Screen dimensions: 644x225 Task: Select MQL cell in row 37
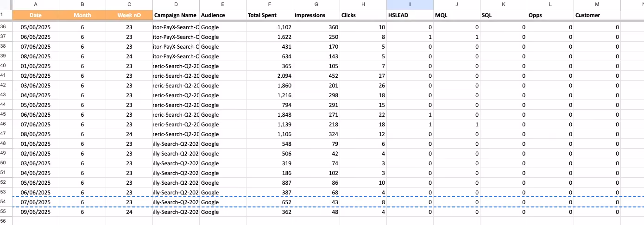click(457, 37)
